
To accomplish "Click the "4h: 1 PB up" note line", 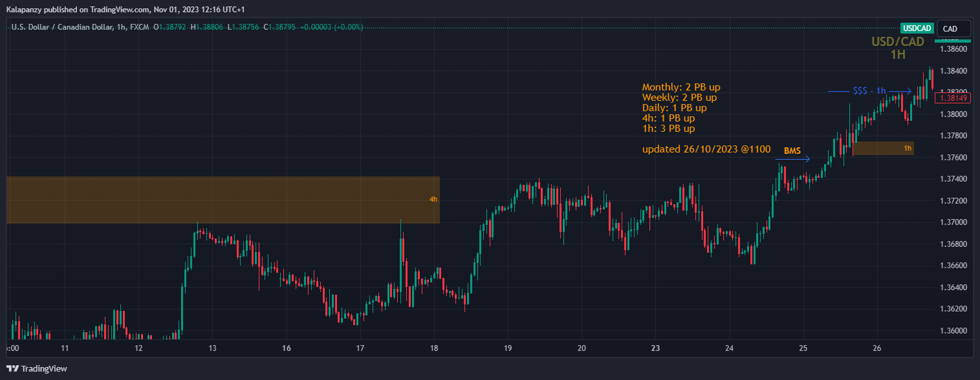I will click(668, 118).
